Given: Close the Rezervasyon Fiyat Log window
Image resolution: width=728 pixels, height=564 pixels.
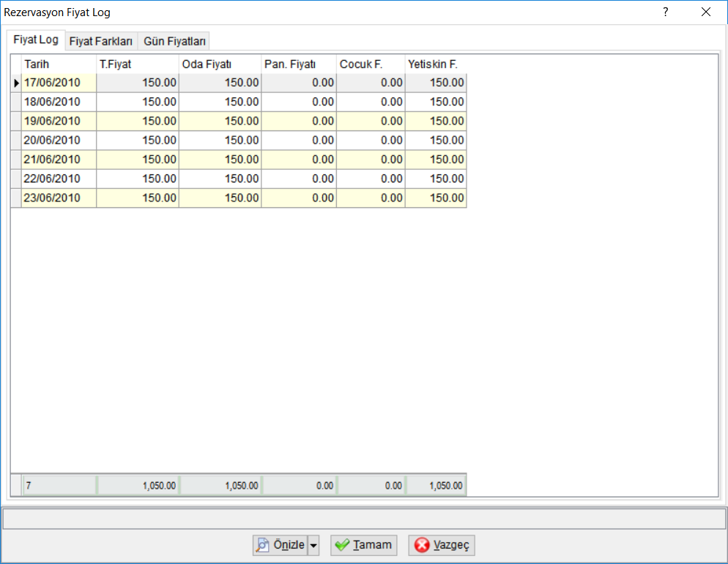Looking at the screenshot, I should (x=706, y=12).
